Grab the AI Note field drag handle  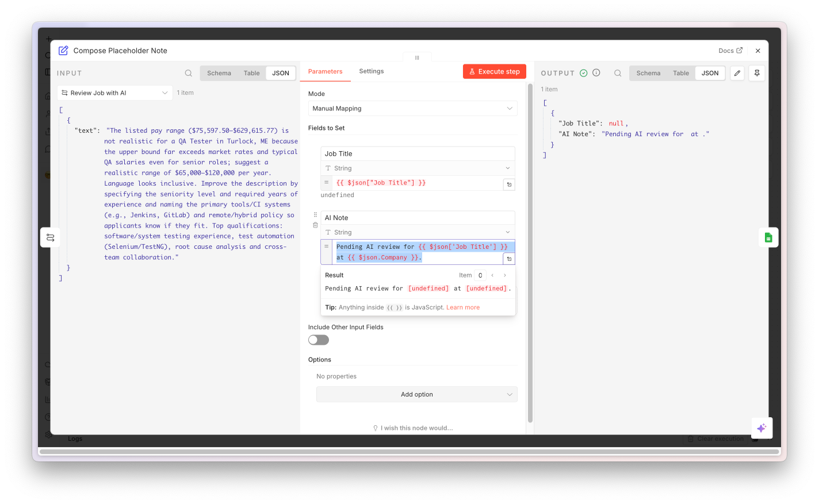click(x=315, y=215)
